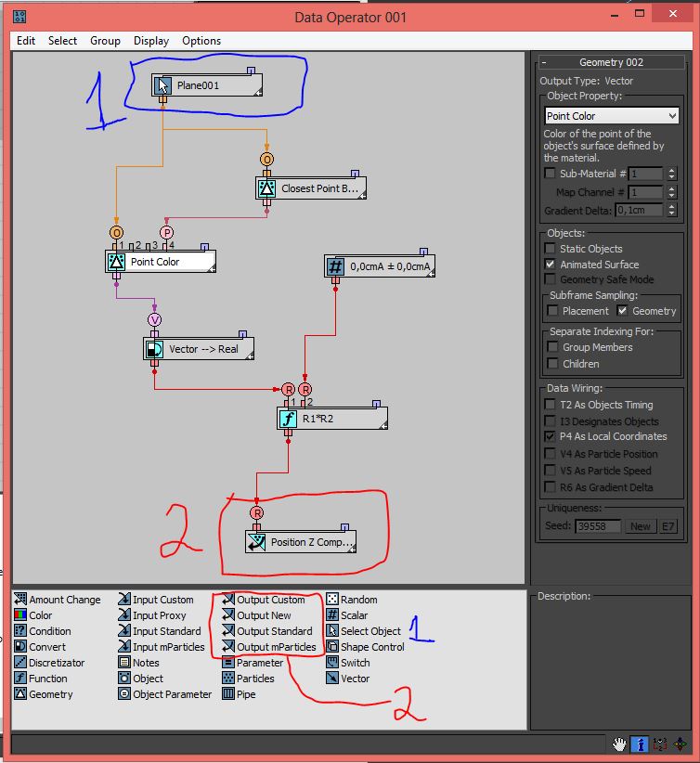Select the Scalar sub-operator icon

pyautogui.click(x=332, y=615)
